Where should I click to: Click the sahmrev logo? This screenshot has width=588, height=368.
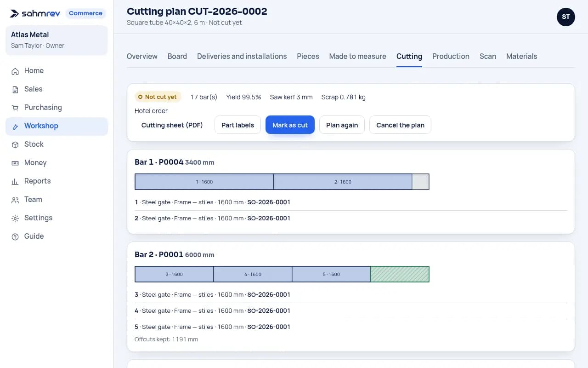click(35, 13)
